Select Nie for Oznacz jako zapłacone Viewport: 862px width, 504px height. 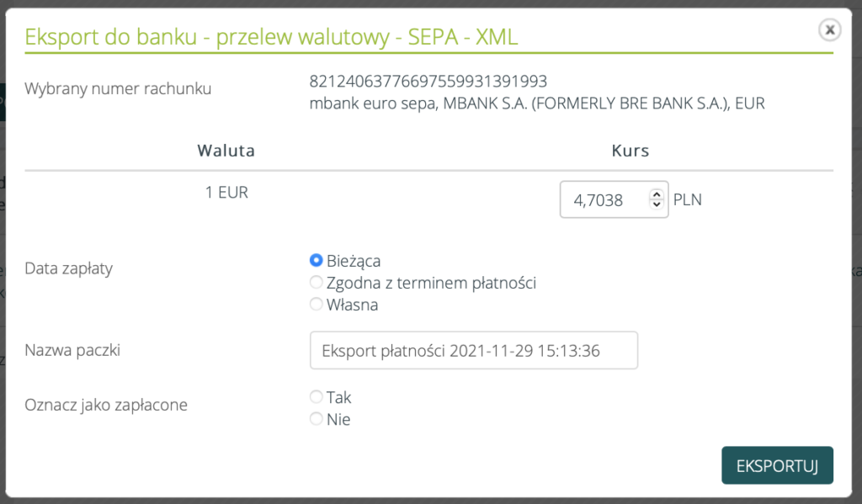317,419
